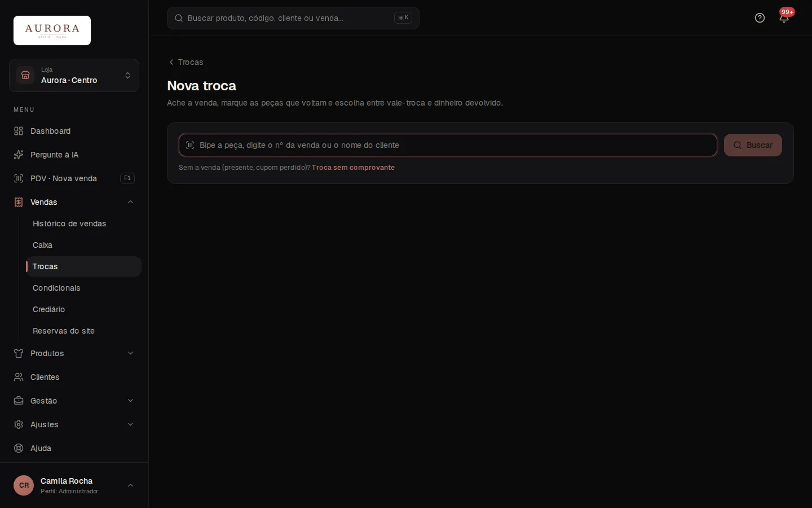Click the Aurora logo
The width and height of the screenshot is (812, 508).
52,30
